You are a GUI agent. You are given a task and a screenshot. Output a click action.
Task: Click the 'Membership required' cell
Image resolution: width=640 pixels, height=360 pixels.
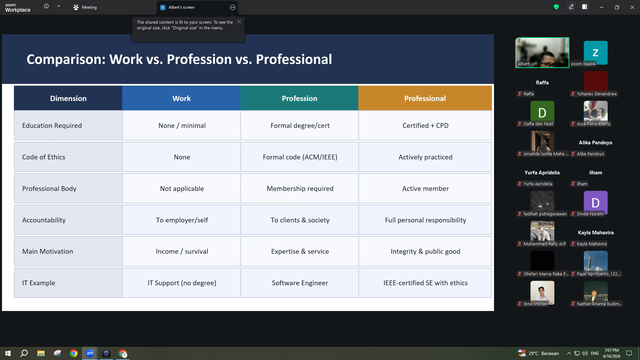(300, 189)
